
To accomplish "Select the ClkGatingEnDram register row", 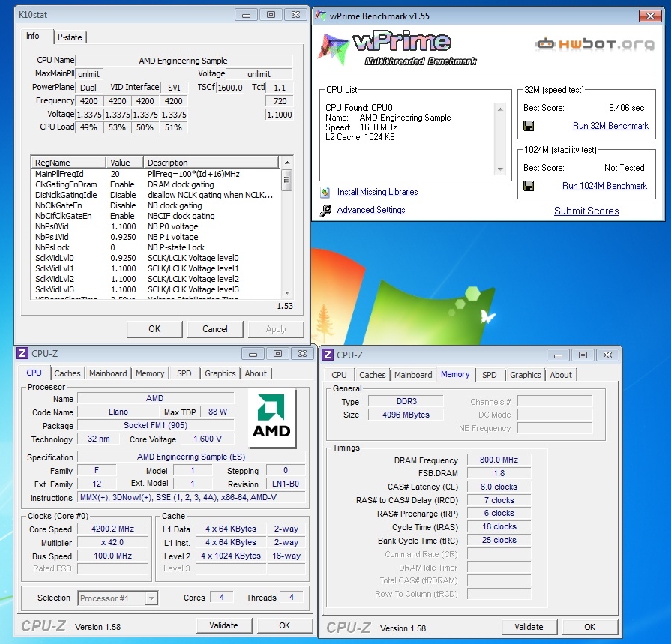I will [156, 184].
